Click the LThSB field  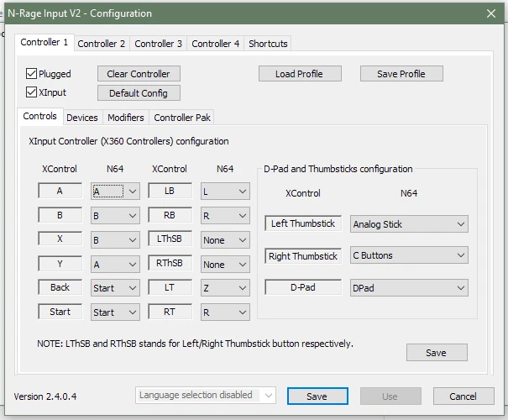click(170, 239)
